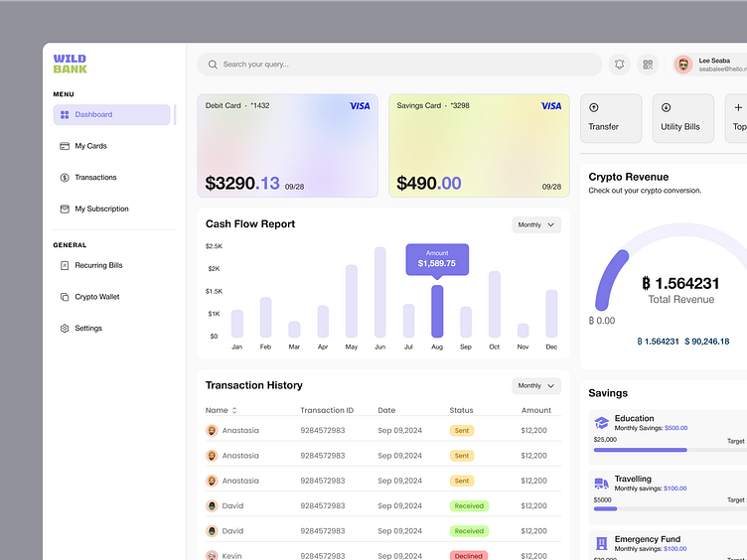Image resolution: width=747 pixels, height=560 pixels.
Task: Click the Utility Bills download icon
Action: click(x=666, y=107)
